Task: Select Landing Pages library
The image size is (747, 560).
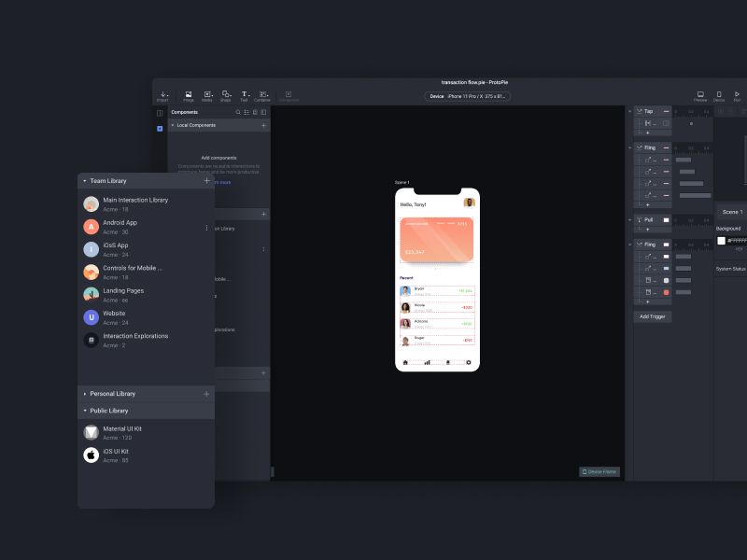Action: [146, 295]
